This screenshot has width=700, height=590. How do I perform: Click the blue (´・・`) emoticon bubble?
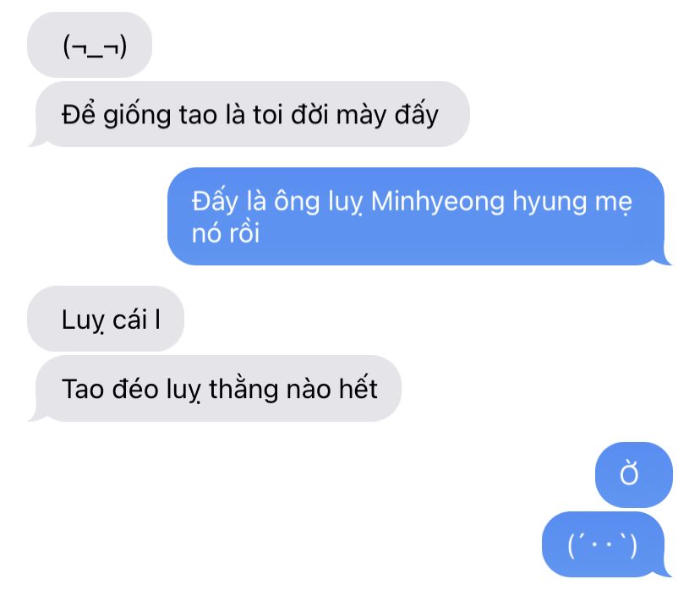tap(607, 544)
